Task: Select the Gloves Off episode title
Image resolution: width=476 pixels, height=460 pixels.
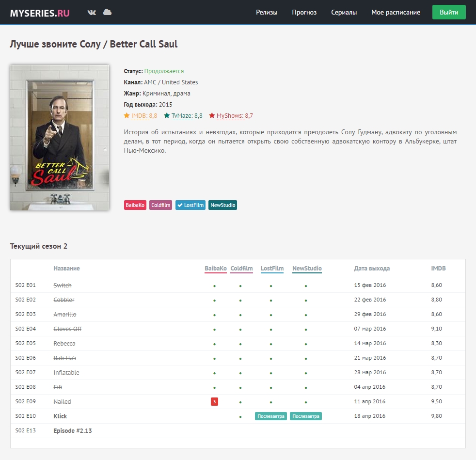Action: (67, 329)
